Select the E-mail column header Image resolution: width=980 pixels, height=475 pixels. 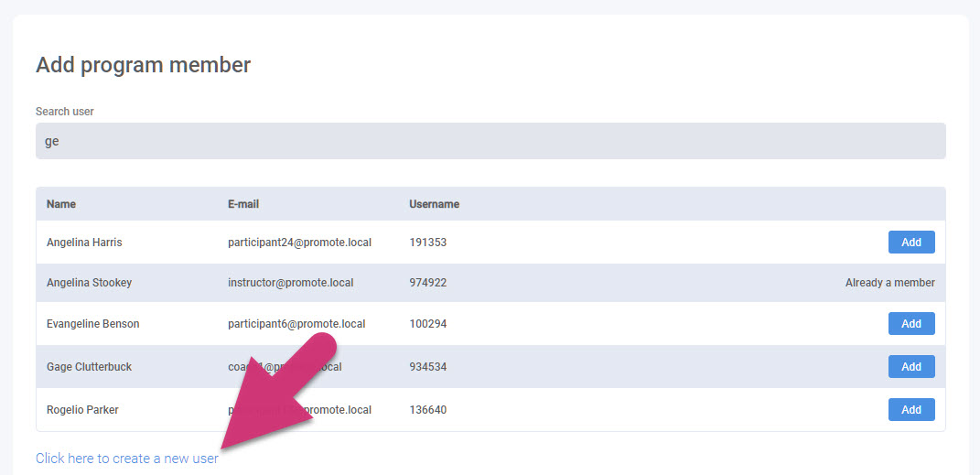coord(243,204)
